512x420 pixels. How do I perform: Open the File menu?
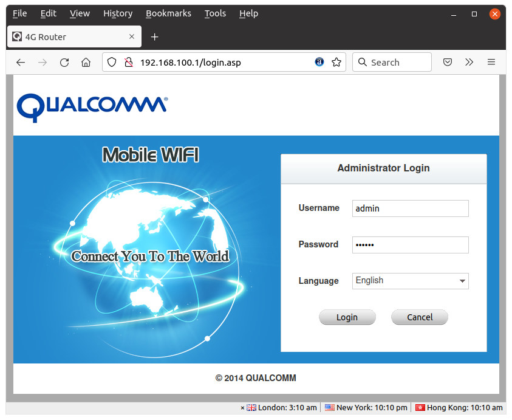[20, 13]
